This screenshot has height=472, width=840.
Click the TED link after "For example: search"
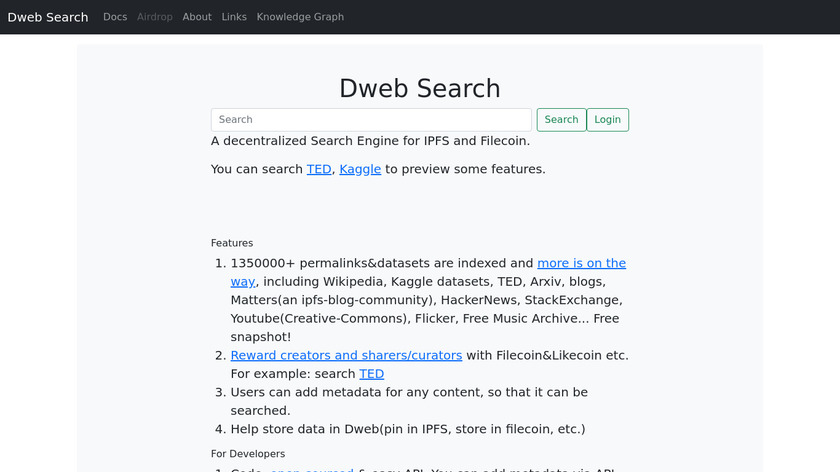click(371, 374)
